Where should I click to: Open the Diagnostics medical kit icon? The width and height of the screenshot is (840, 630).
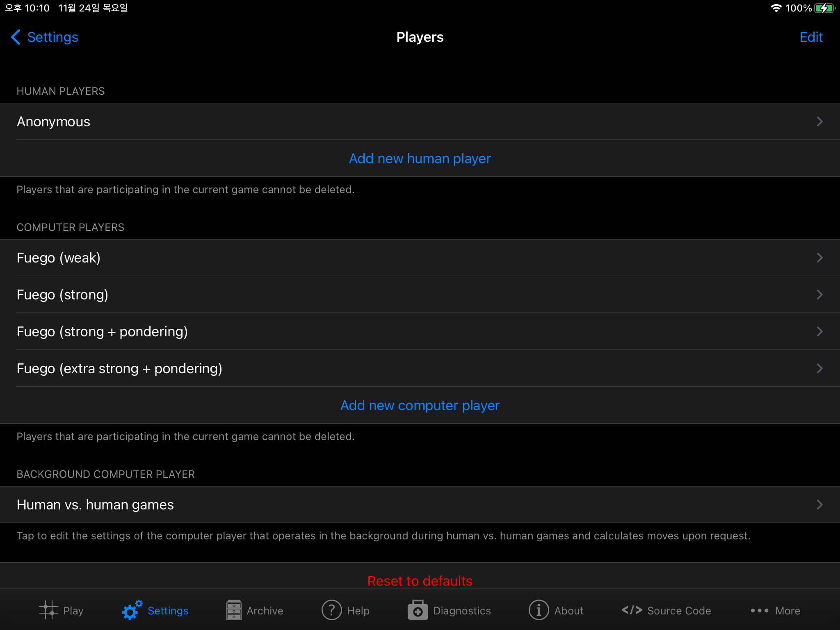[418, 610]
